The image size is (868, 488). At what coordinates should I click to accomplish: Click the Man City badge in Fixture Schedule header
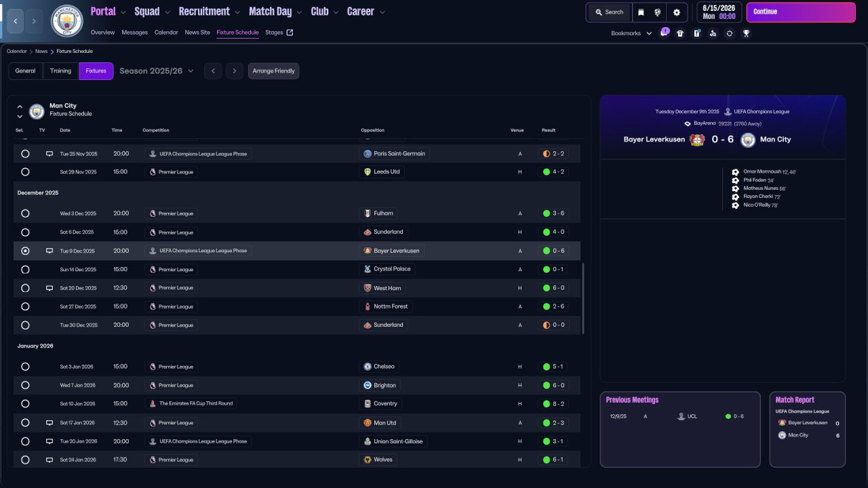coord(37,111)
